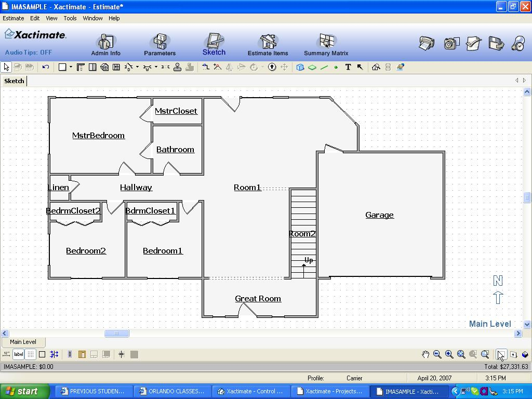Image resolution: width=532 pixels, height=399 pixels.
Task: Open the Estimate Items section
Action: point(268,45)
